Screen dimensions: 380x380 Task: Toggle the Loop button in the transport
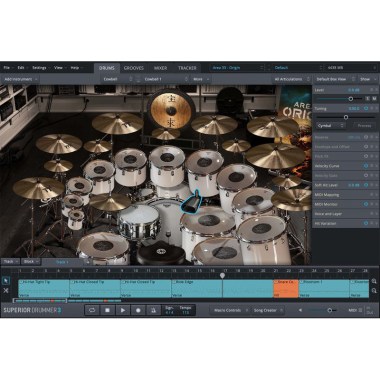92,310
